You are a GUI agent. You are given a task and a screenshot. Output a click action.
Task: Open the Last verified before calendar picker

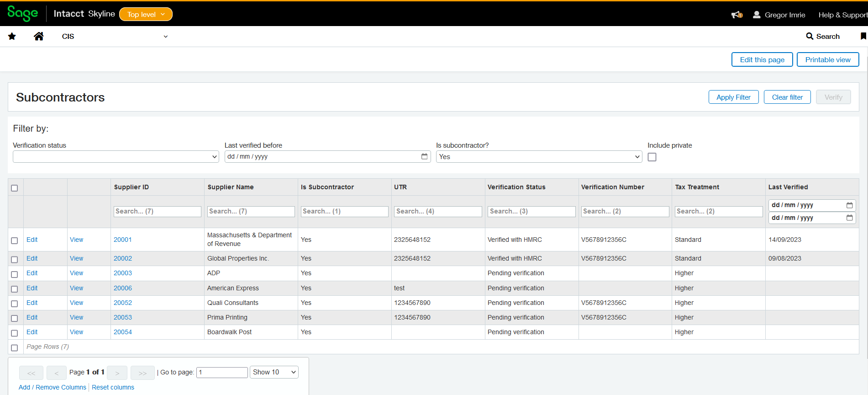(x=424, y=156)
